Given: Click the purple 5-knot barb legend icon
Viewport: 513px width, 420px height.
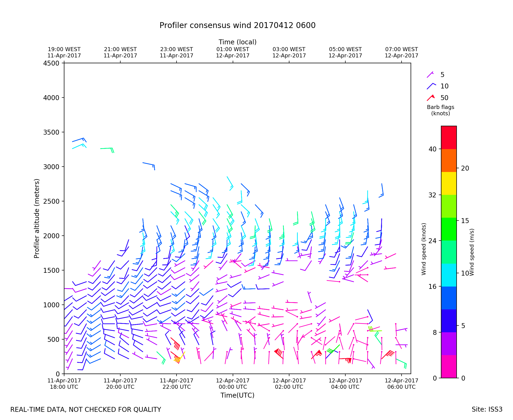Looking at the screenshot, I should point(430,75).
